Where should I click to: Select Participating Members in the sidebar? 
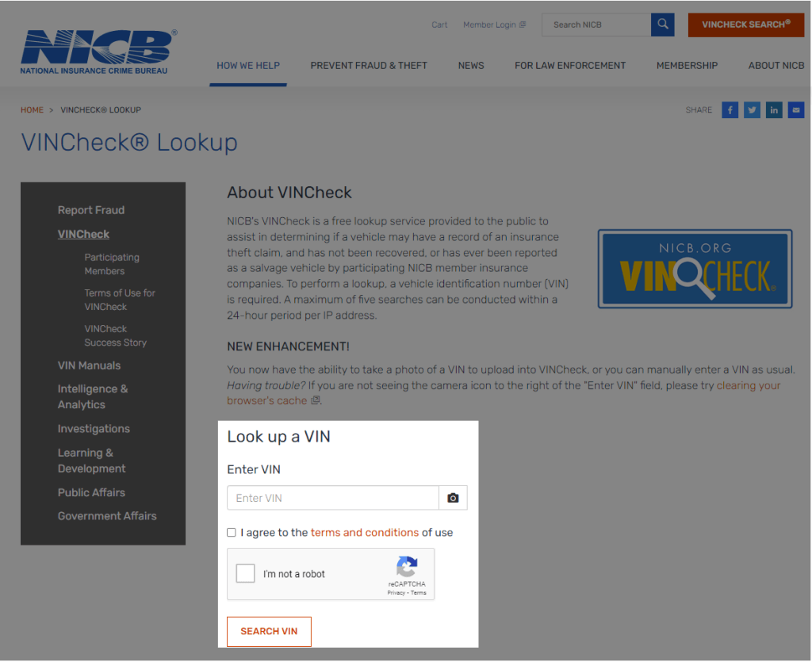(x=112, y=264)
